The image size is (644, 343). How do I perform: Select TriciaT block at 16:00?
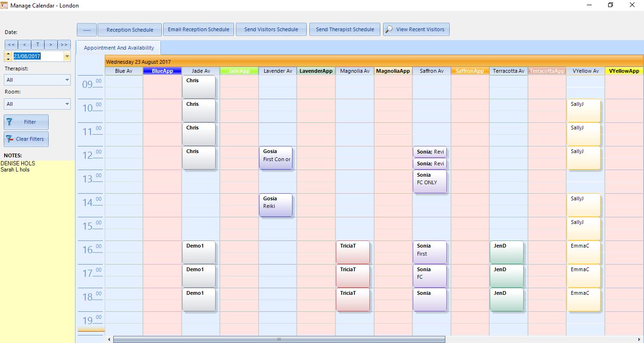[353, 252]
